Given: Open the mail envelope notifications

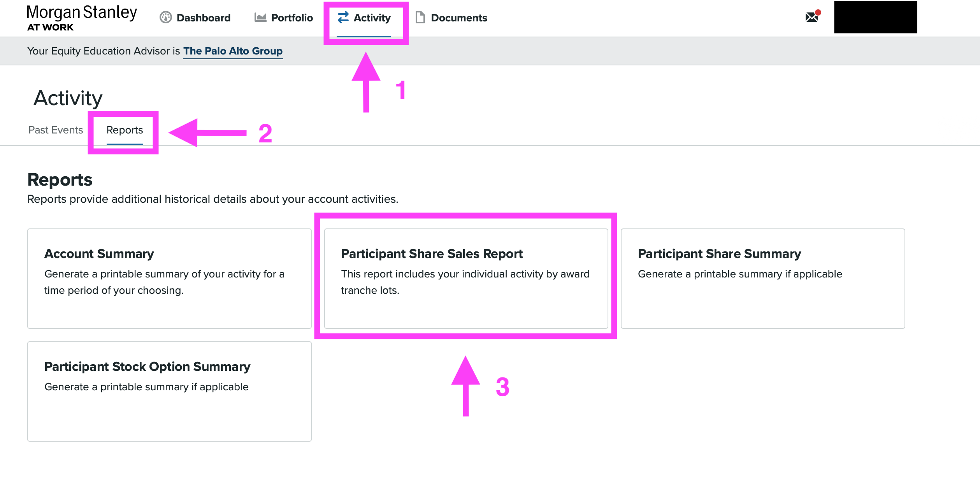Looking at the screenshot, I should point(812,17).
